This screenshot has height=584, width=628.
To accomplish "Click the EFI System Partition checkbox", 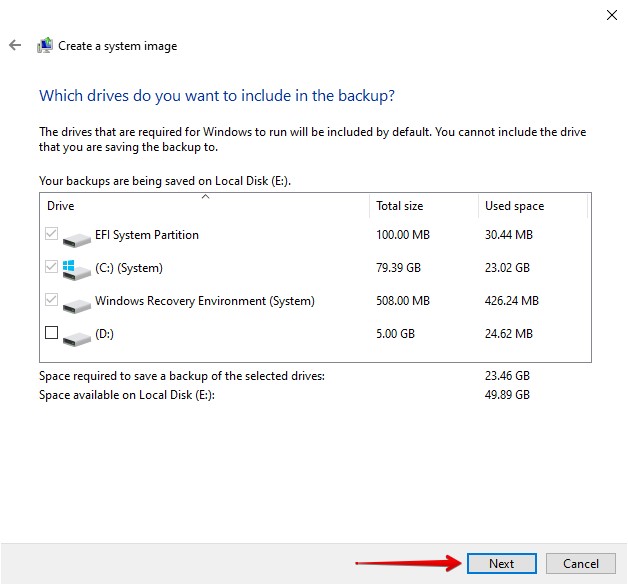I will (x=52, y=234).
